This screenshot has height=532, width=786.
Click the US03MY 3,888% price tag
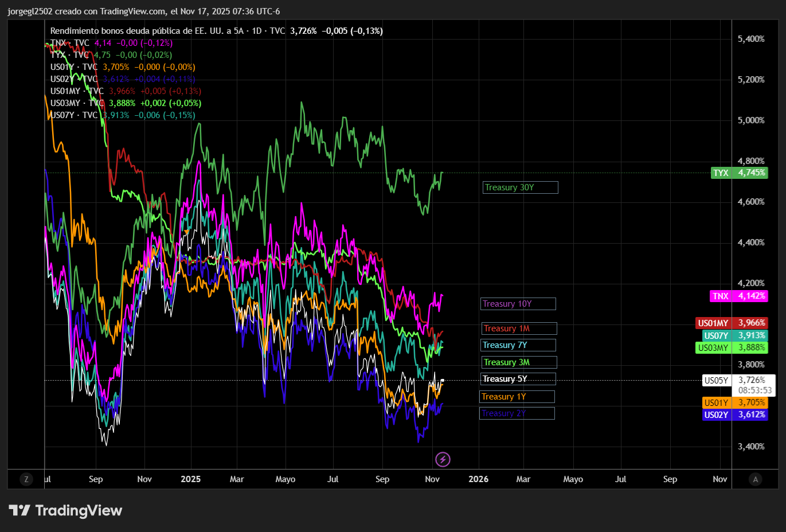point(732,347)
